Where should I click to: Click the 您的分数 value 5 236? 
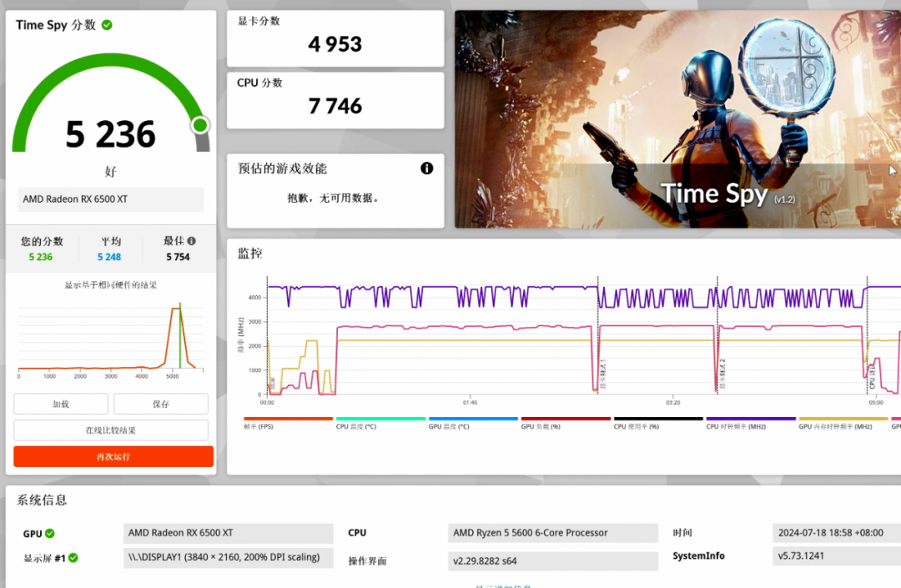click(x=40, y=257)
